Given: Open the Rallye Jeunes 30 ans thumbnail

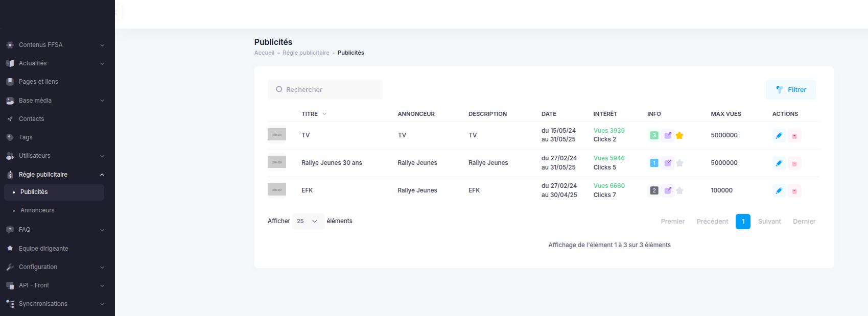Looking at the screenshot, I should 277,162.
